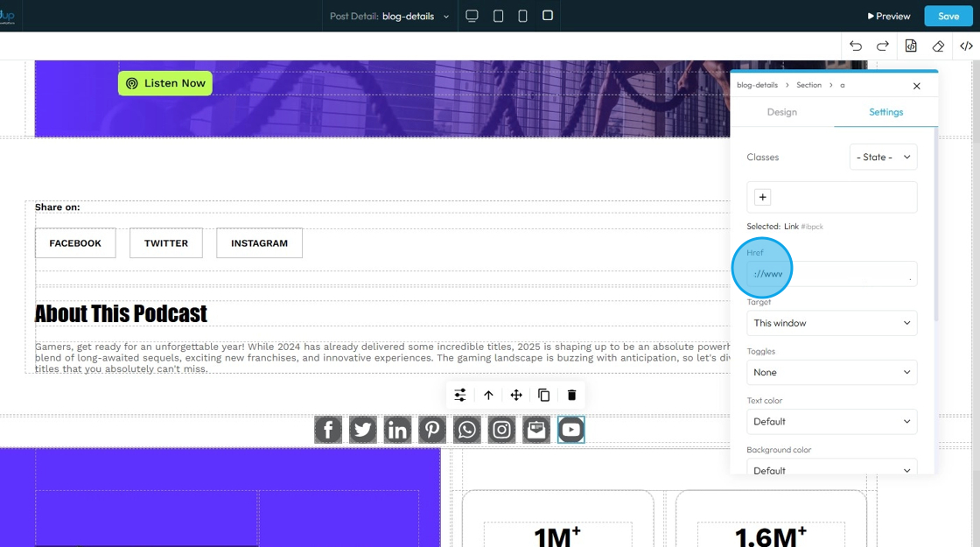Duplicate the selected element
Viewport: 980px width, 547px height.
click(x=543, y=395)
